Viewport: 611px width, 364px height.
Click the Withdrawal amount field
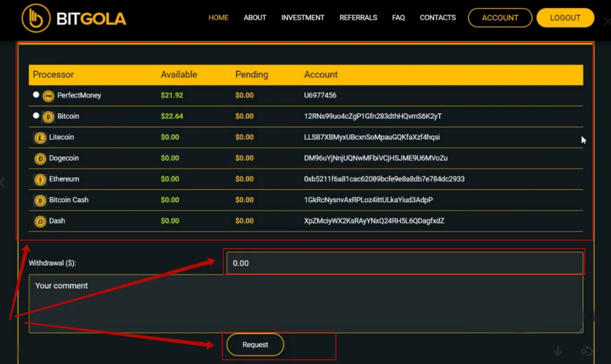[x=404, y=263]
